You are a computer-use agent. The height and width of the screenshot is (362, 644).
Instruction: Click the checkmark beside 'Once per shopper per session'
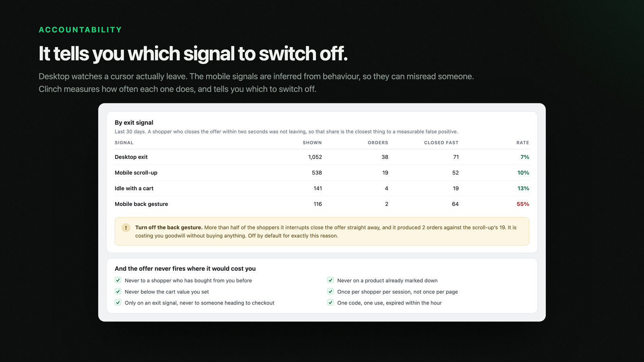330,291
